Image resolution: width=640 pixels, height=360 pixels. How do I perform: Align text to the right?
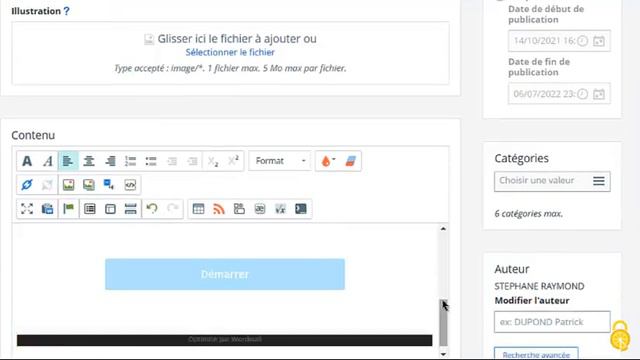coord(110,161)
